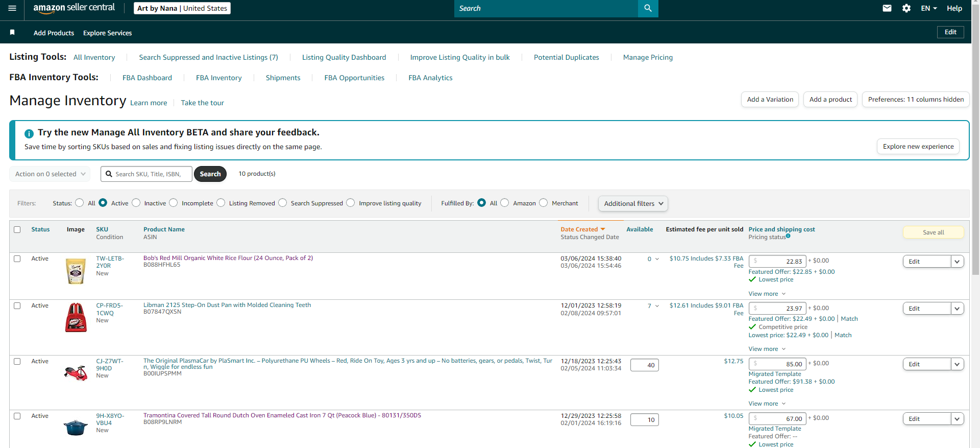Click Add a product button
This screenshot has height=448, width=980.
coord(830,100)
